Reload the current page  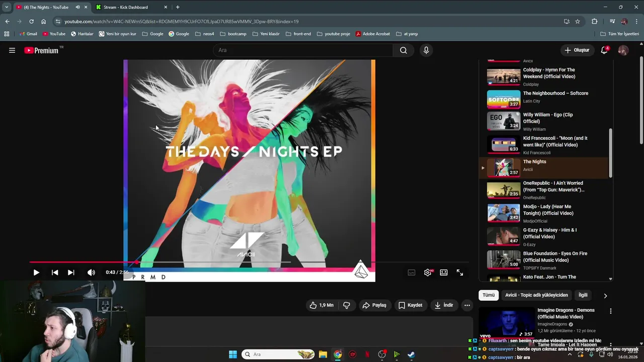tap(31, 21)
